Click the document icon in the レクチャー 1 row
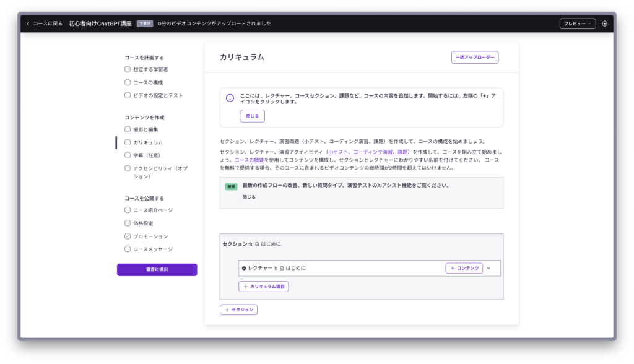634x364 pixels. click(282, 268)
